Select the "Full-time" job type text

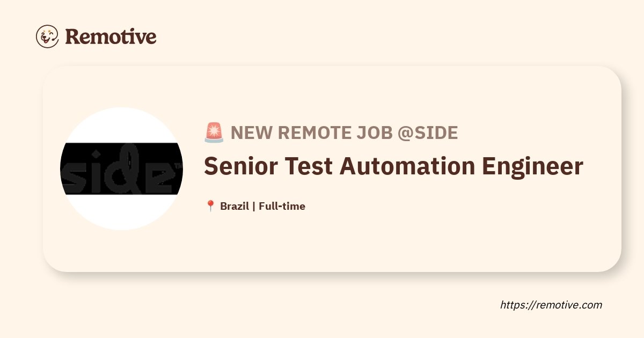pyautogui.click(x=282, y=206)
